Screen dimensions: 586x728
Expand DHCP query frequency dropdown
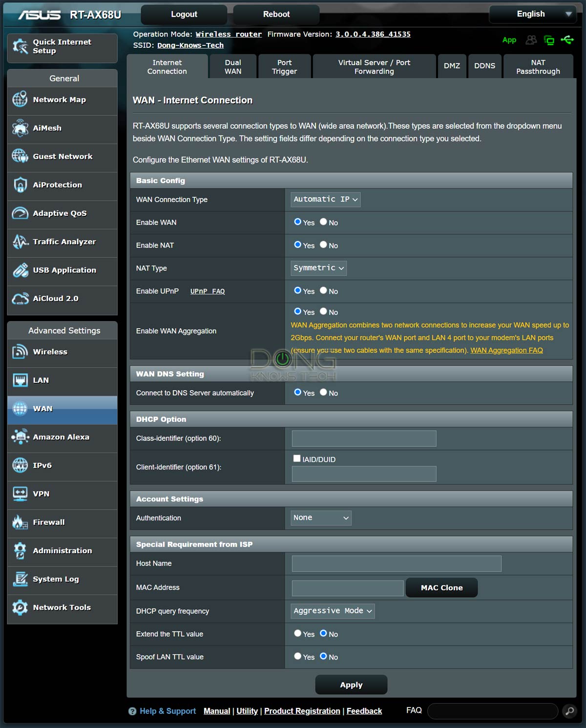[333, 611]
